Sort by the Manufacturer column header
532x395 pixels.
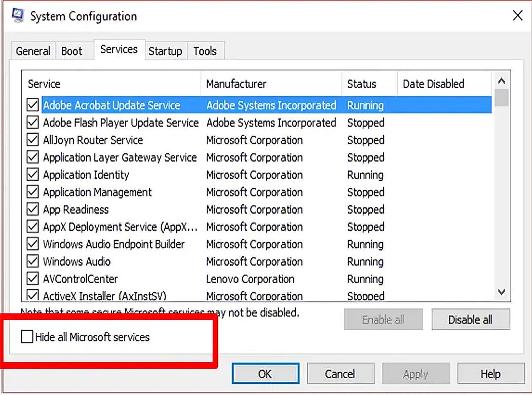click(271, 84)
